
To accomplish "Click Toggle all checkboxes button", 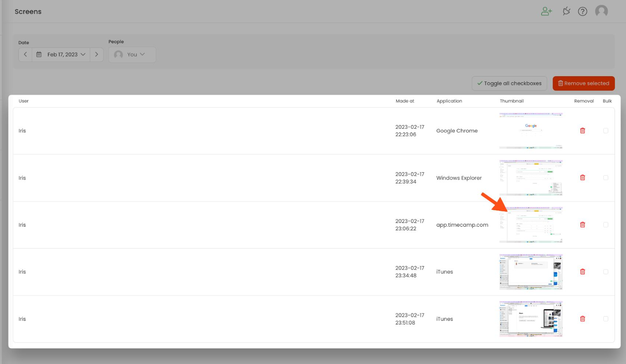I will click(509, 83).
